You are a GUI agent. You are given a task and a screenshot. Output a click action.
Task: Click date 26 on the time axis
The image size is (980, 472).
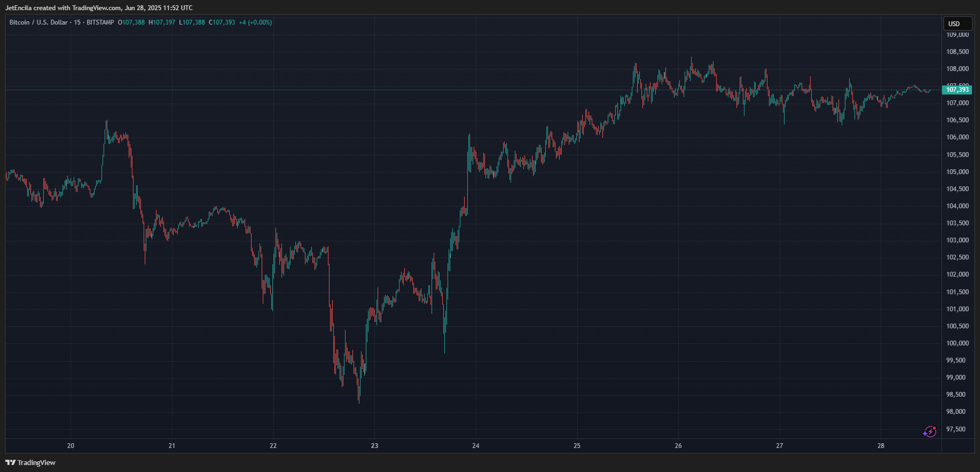pyautogui.click(x=678, y=445)
